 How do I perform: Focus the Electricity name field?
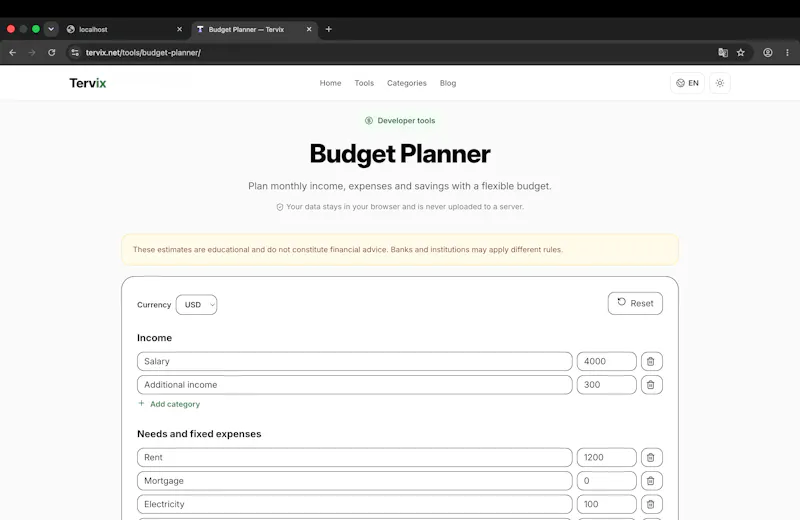pyautogui.click(x=355, y=504)
